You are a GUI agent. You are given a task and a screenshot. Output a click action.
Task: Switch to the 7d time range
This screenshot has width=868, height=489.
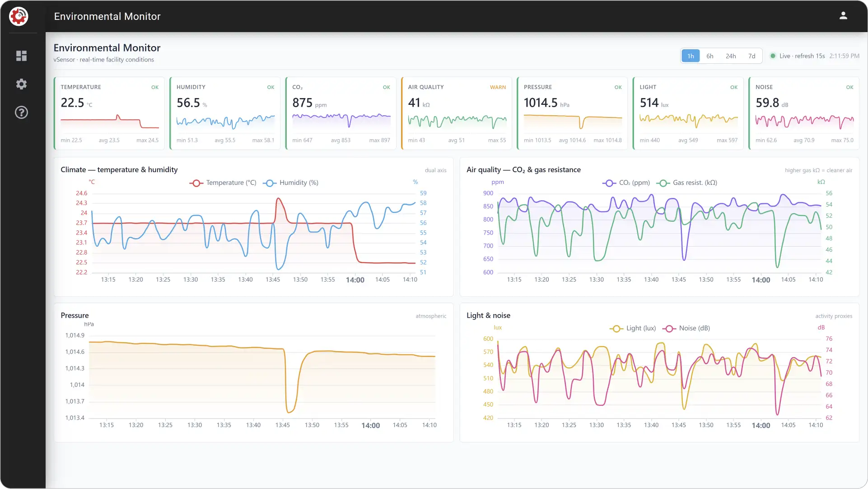751,56
